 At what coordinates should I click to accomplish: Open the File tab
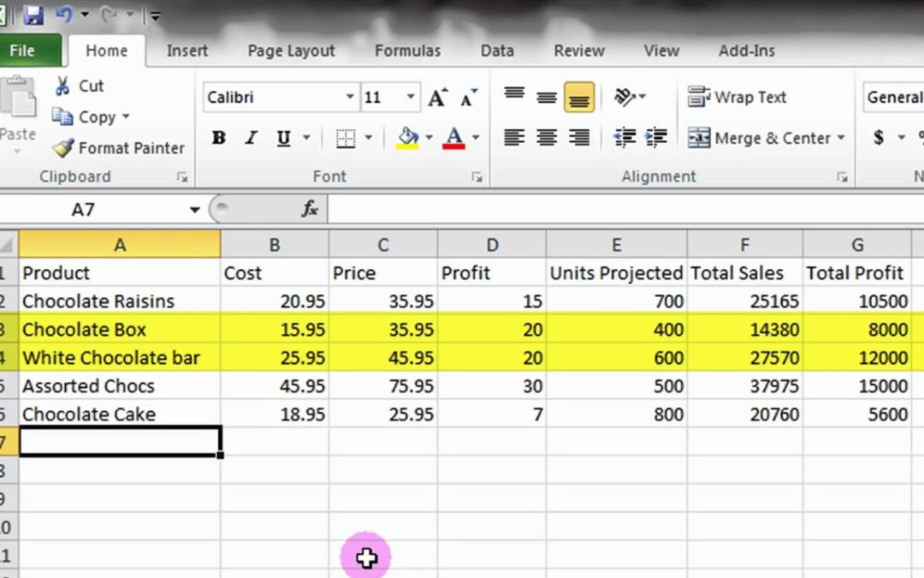(x=29, y=51)
